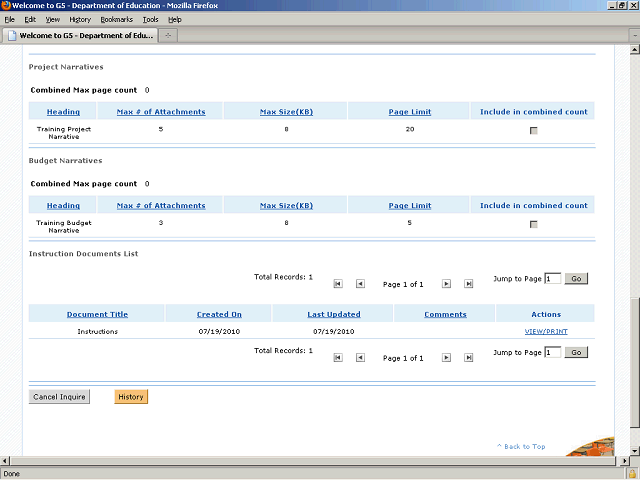Go to first page in lower pagination
This screenshot has height=480, width=640.
pos(338,358)
